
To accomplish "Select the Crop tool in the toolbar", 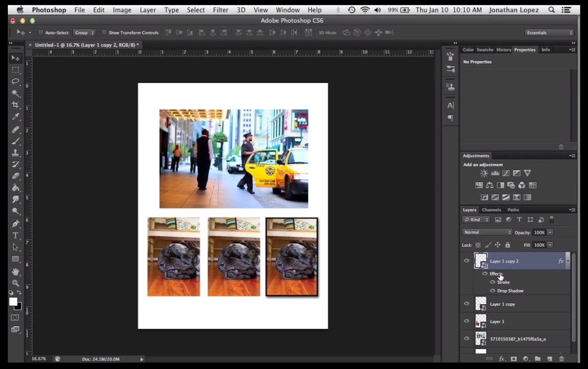I will point(16,105).
